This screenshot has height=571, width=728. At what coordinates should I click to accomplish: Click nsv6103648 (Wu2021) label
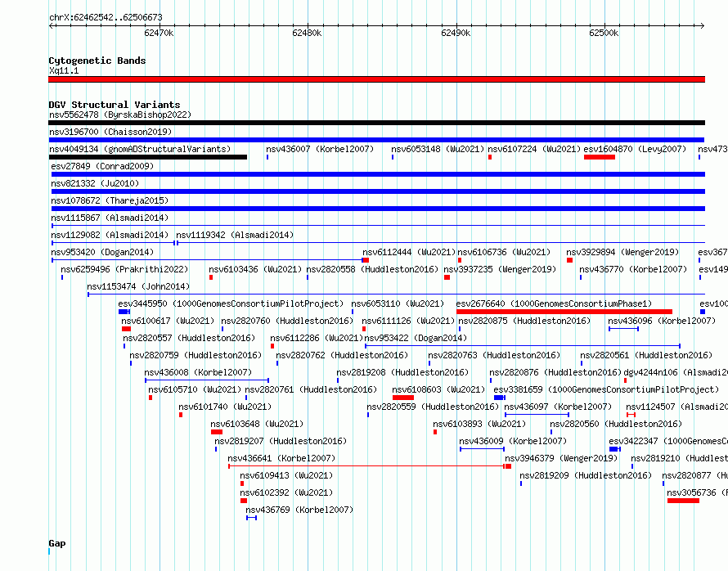click(257, 424)
